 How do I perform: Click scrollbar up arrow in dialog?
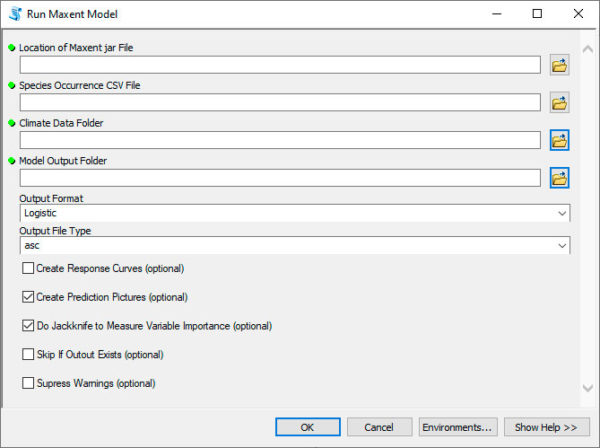click(x=588, y=49)
